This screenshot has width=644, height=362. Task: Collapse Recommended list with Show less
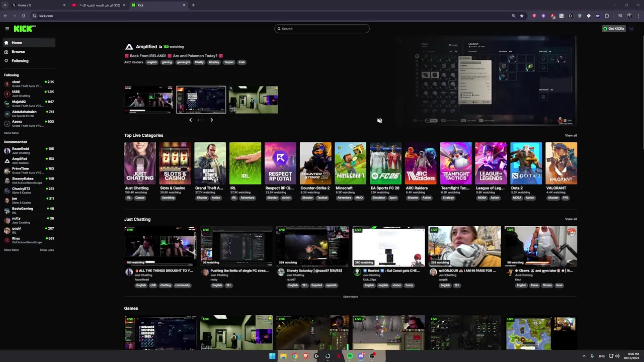(47, 250)
